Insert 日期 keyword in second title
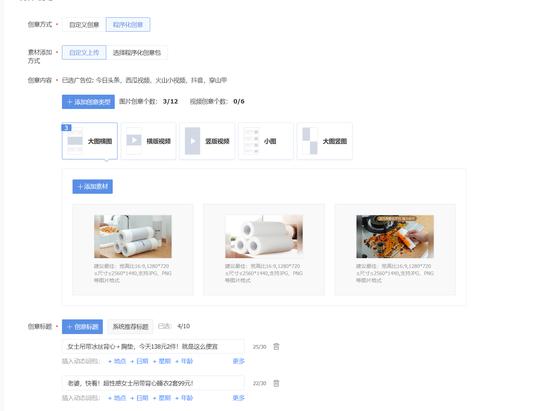The width and height of the screenshot is (540, 411). 140,398
